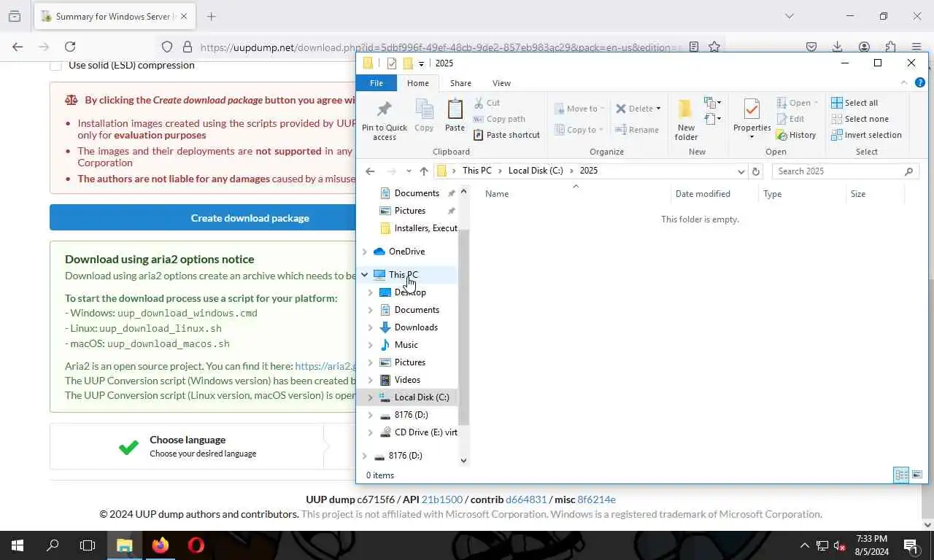Reload the Firefox page
934x560 pixels.
(x=70, y=47)
